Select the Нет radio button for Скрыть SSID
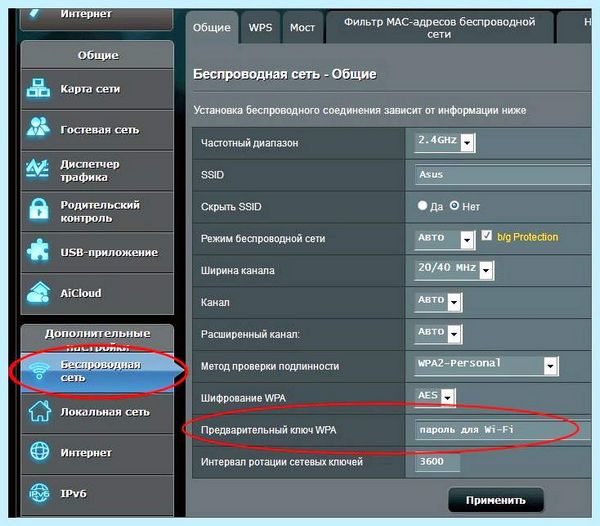600x526 pixels. [454, 206]
